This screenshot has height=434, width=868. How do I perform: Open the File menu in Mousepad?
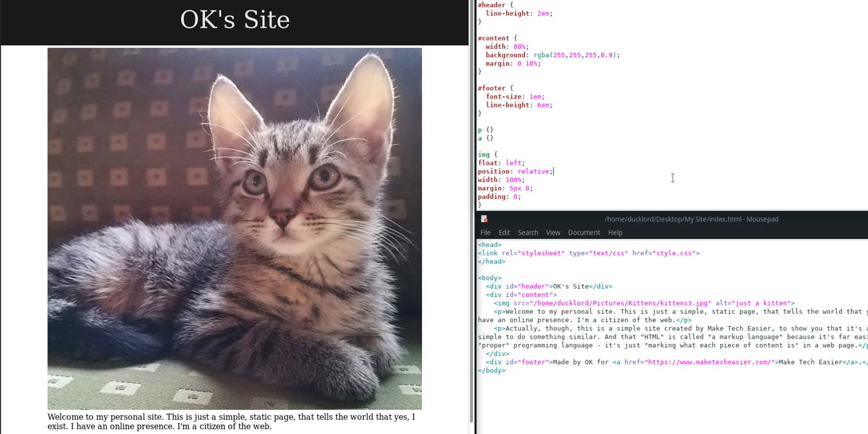click(x=485, y=232)
